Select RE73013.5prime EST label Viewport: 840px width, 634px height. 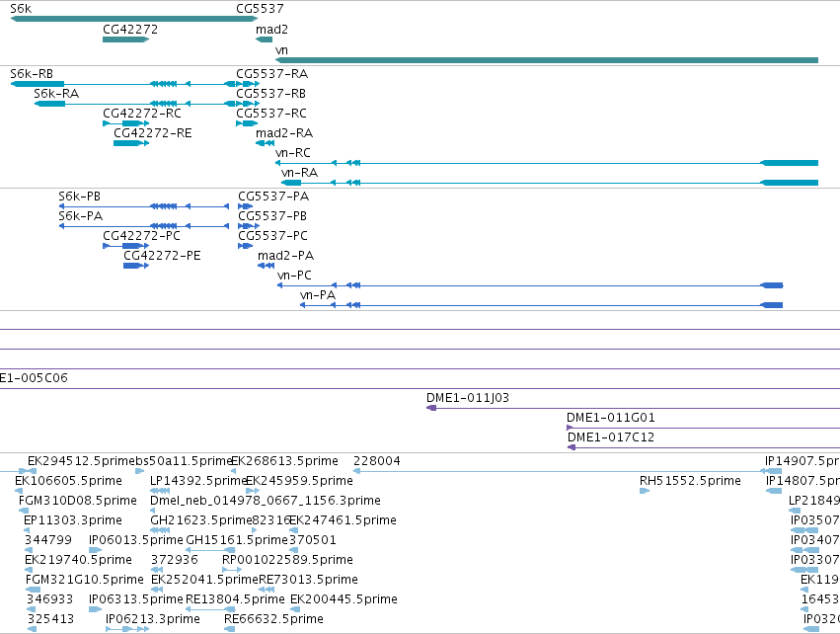(x=309, y=581)
